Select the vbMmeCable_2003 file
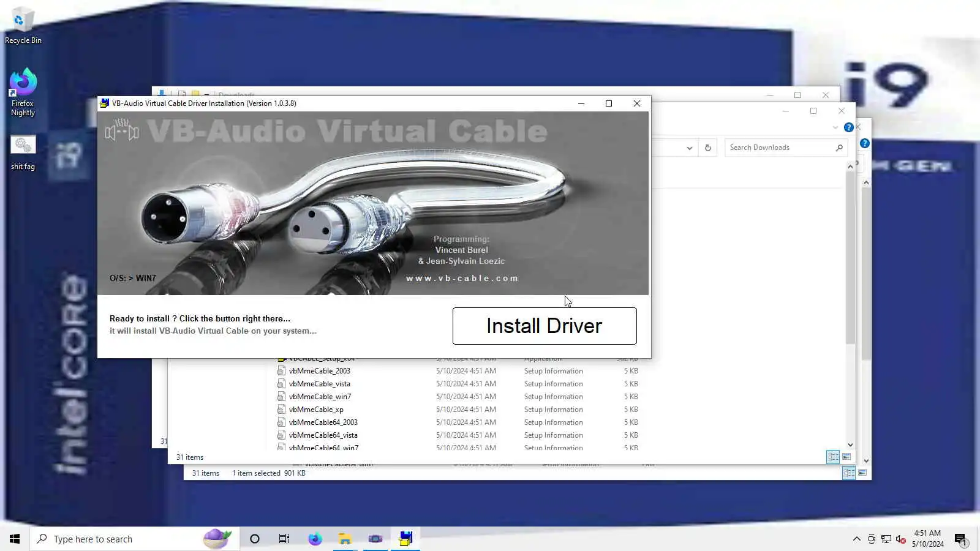 point(320,371)
